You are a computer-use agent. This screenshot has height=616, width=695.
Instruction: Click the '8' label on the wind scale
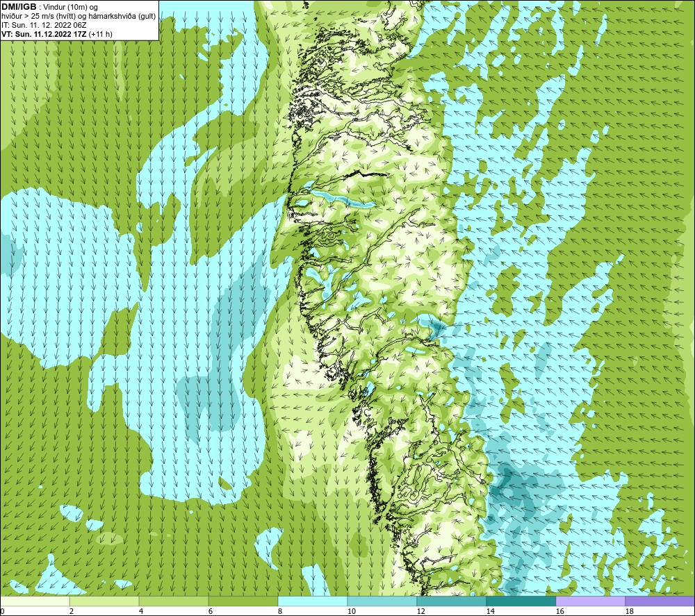(x=280, y=612)
